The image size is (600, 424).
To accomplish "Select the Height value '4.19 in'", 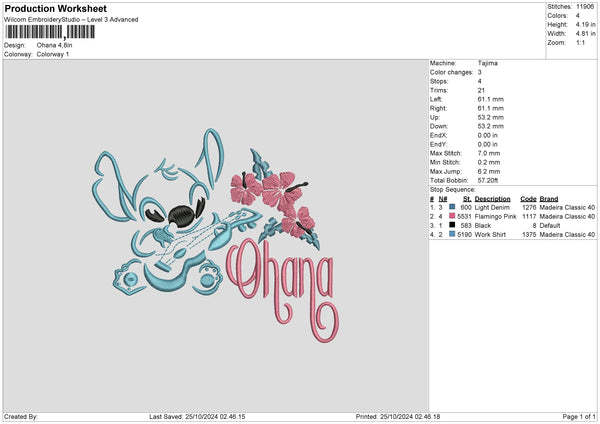I will 586,24.
